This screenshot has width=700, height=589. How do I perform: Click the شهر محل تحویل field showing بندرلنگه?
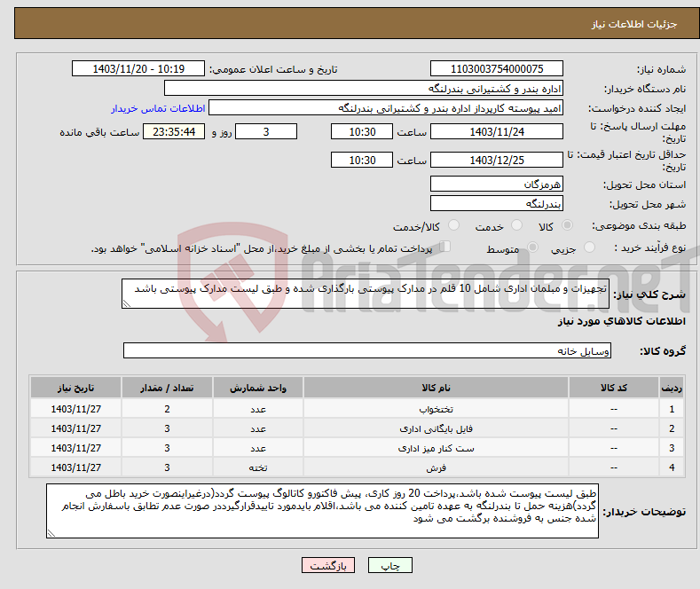click(x=496, y=203)
